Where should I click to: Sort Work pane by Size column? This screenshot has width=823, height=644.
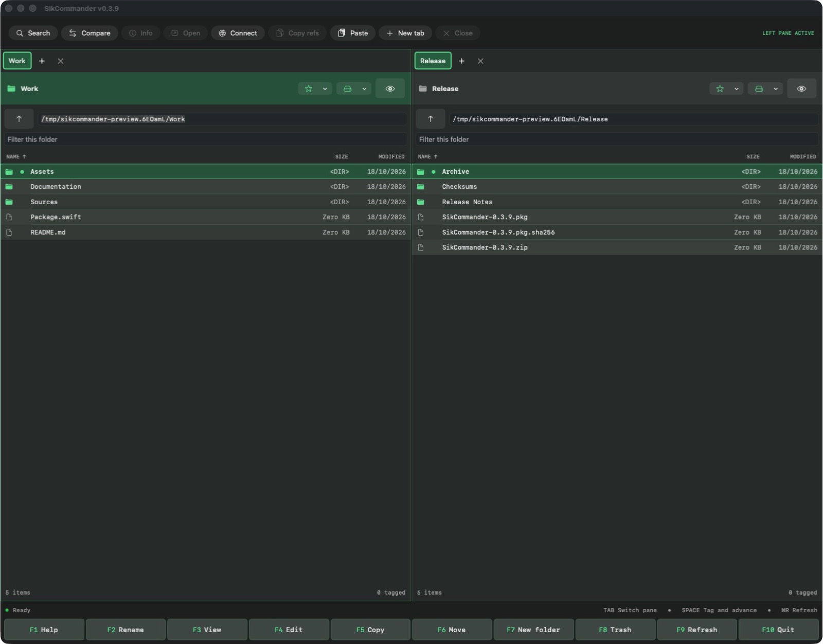pos(342,156)
